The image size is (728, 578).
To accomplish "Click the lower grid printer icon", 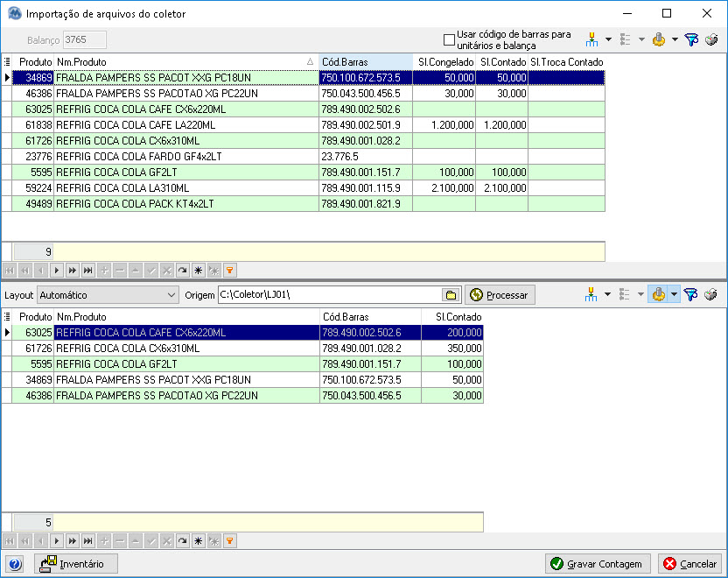I will pos(710,294).
